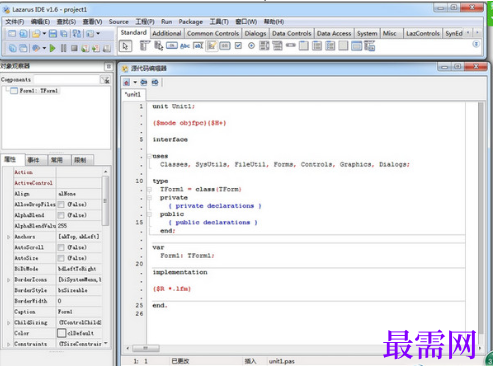
Task: Select Form1: TForm1 in component tree
Action: [x=38, y=91]
